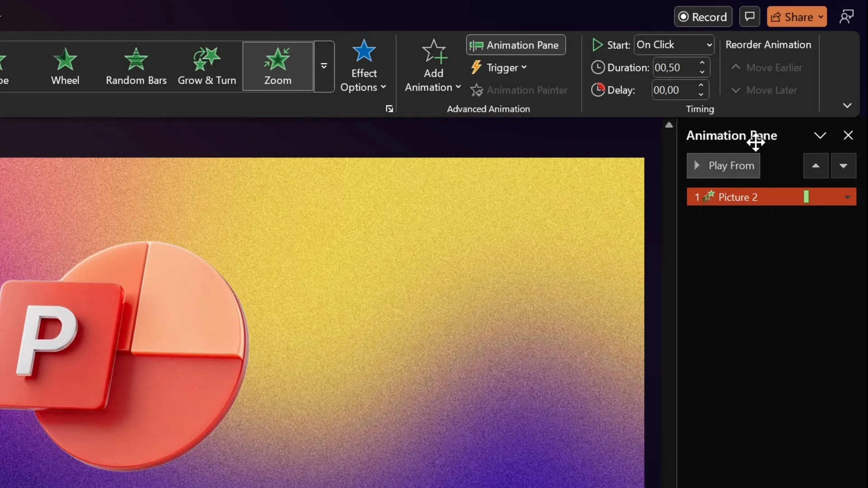
Task: Decrease the Duration with down spinner
Action: [702, 72]
